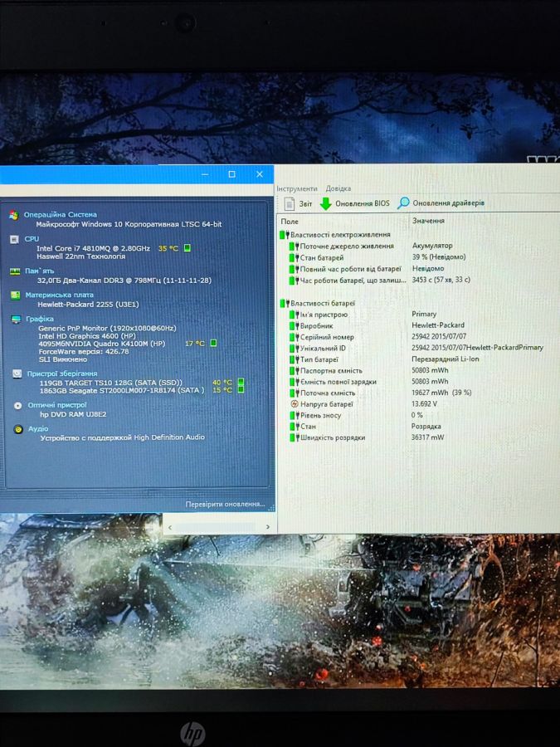Image resolution: width=560 pixels, height=747 pixels.
Task: Close the Speccy window
Action: 260,174
